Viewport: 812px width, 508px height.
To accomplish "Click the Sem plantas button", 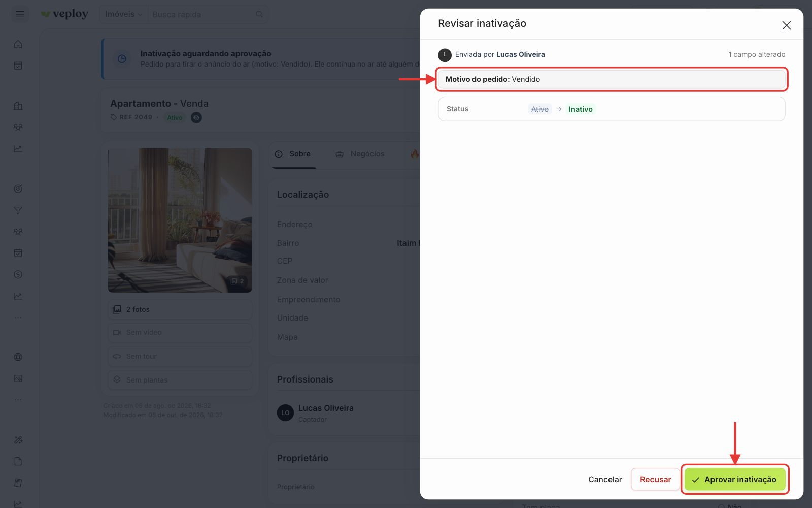I will click(180, 380).
